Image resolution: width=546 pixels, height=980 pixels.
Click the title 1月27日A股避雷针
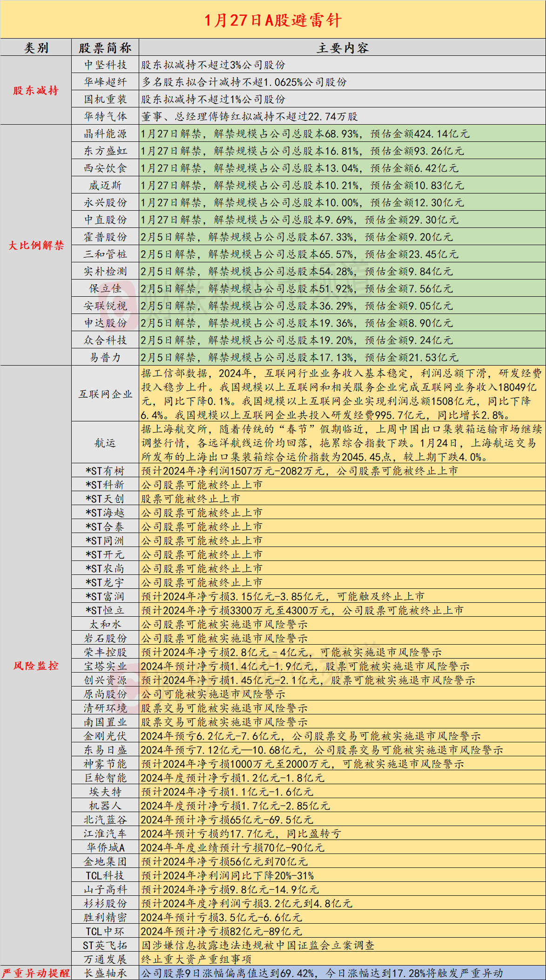pos(273,20)
